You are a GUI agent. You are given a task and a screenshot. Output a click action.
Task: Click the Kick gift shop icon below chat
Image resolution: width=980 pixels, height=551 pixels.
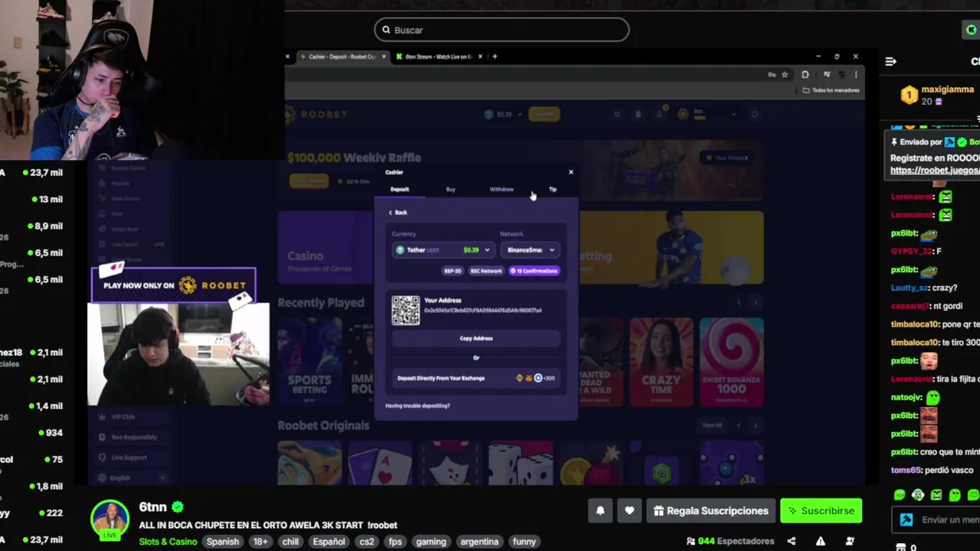[901, 547]
